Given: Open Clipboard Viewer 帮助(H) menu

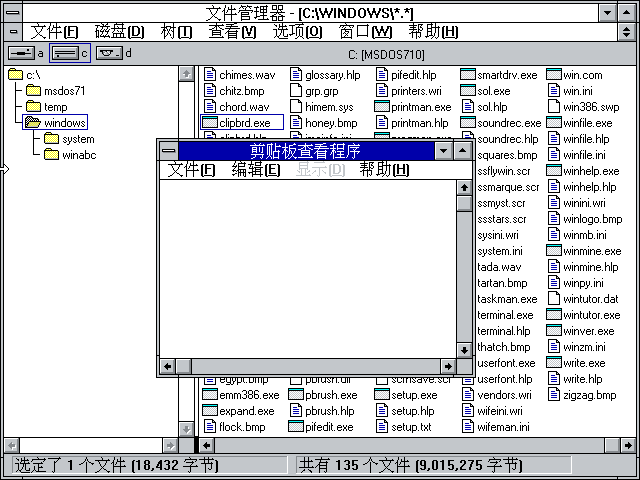Looking at the screenshot, I should (384, 169).
